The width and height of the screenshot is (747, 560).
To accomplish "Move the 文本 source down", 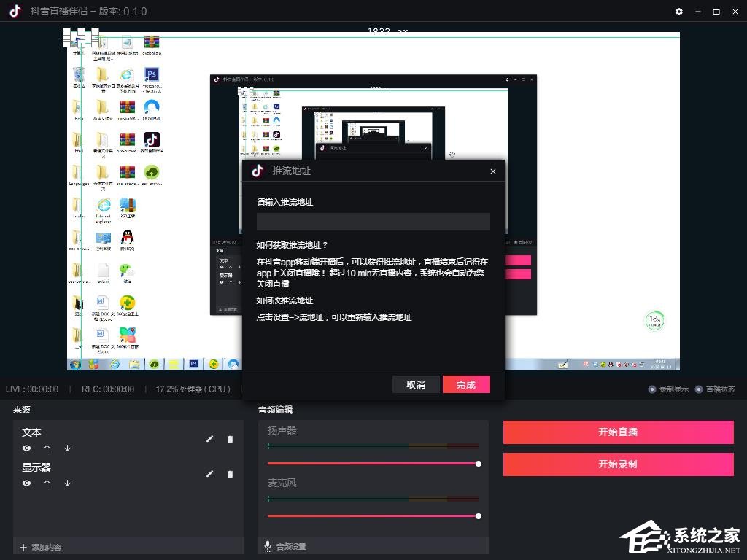I will 68,448.
